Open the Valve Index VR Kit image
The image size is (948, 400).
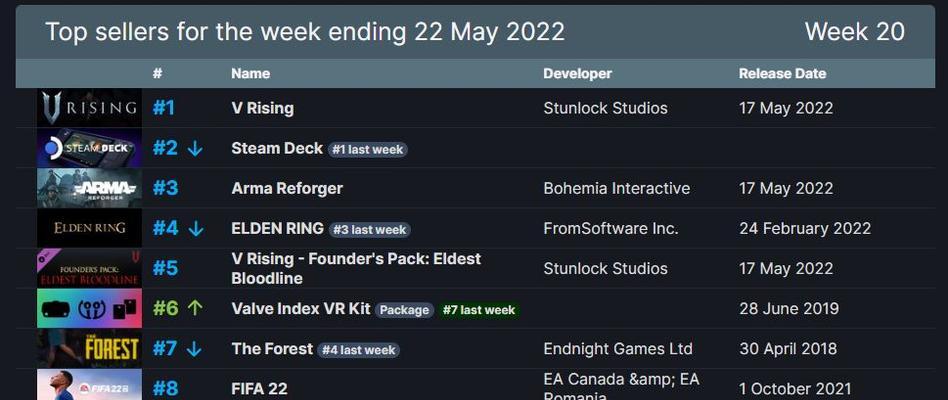89,308
